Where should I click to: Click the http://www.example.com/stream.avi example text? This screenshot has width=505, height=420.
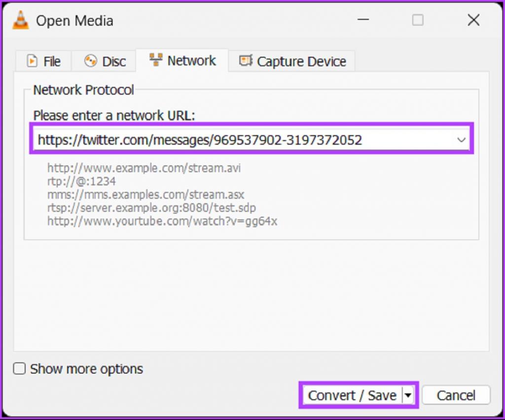point(144,168)
